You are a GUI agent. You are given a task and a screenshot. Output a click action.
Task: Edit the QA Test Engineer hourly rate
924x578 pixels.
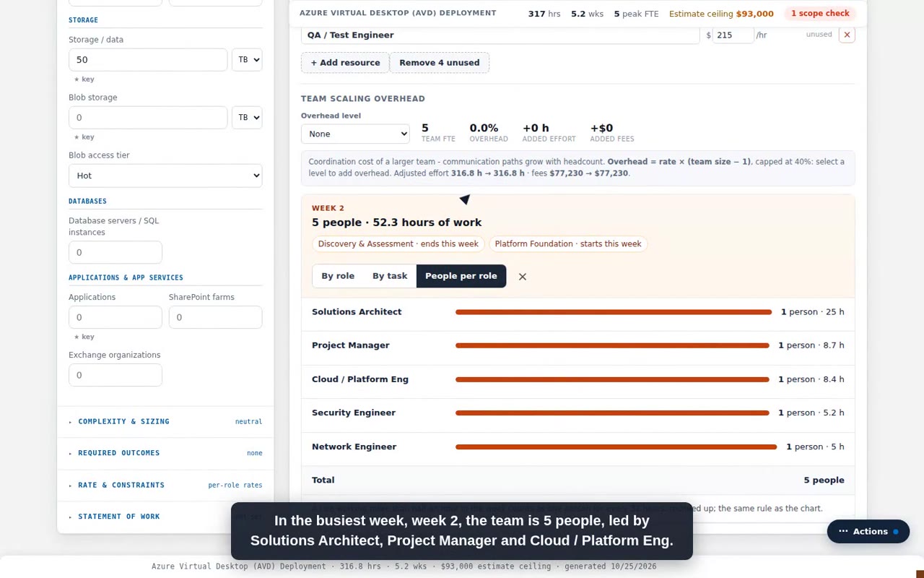(x=733, y=35)
